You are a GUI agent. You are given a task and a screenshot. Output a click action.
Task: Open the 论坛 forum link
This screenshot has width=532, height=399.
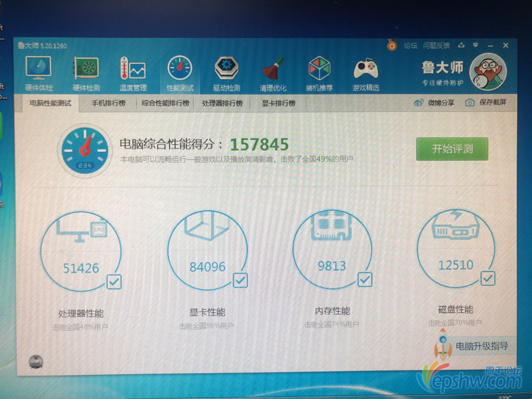point(410,45)
